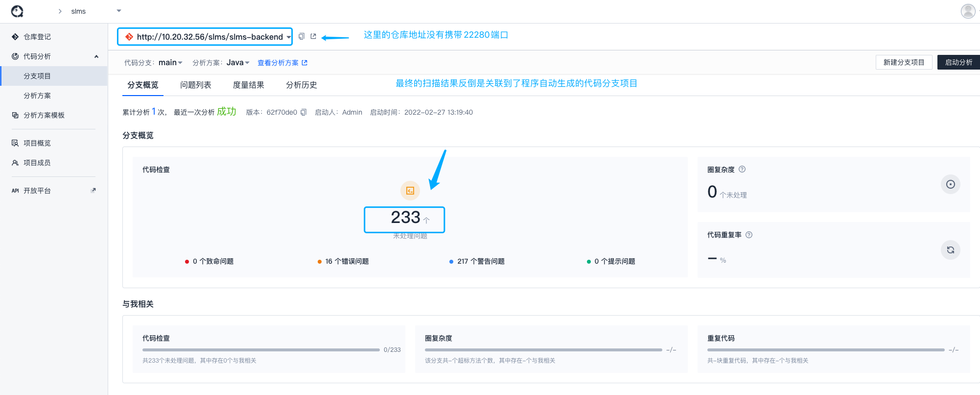Switch to 问题列表 tab
The image size is (980, 395).
[x=196, y=85]
